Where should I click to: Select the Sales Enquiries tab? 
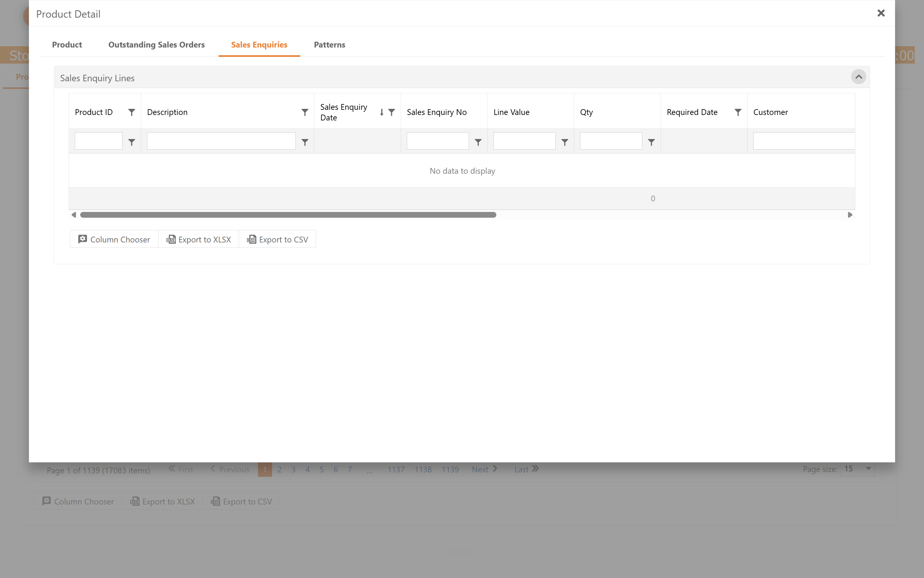[x=259, y=45]
